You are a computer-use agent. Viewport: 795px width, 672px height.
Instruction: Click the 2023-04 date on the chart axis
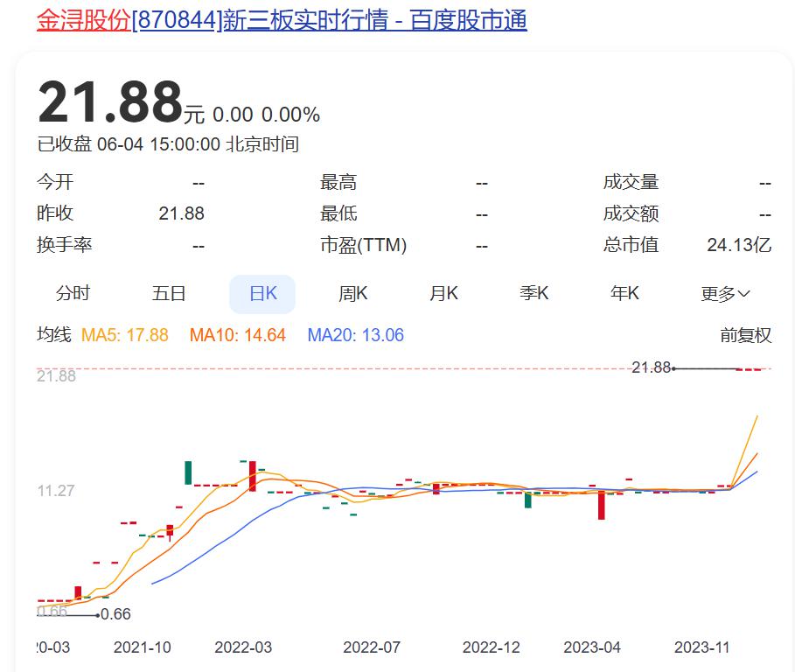pyautogui.click(x=592, y=647)
